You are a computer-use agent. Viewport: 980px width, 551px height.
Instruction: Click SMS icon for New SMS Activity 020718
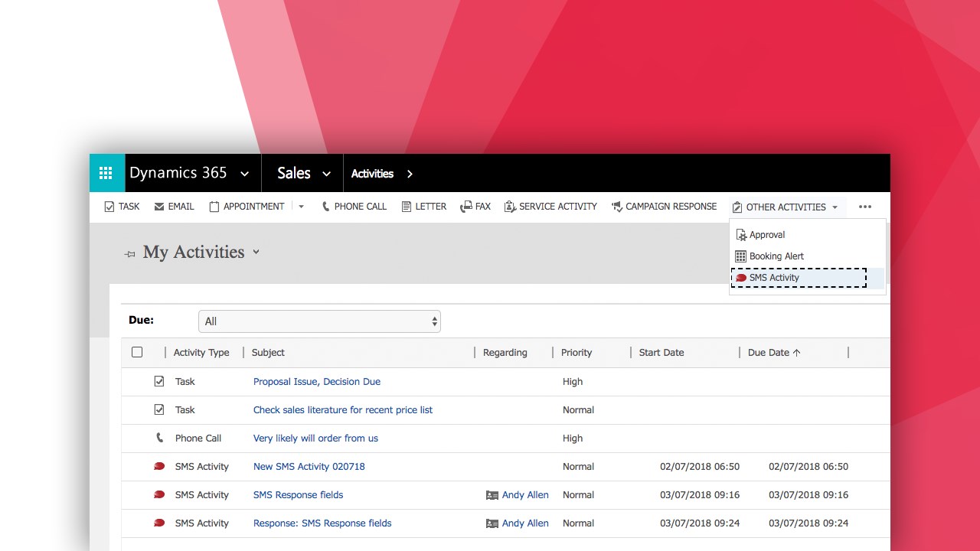point(159,466)
